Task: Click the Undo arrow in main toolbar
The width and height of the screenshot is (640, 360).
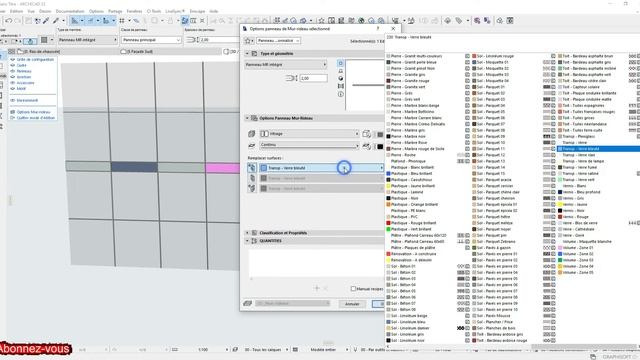Action: click(x=8, y=20)
